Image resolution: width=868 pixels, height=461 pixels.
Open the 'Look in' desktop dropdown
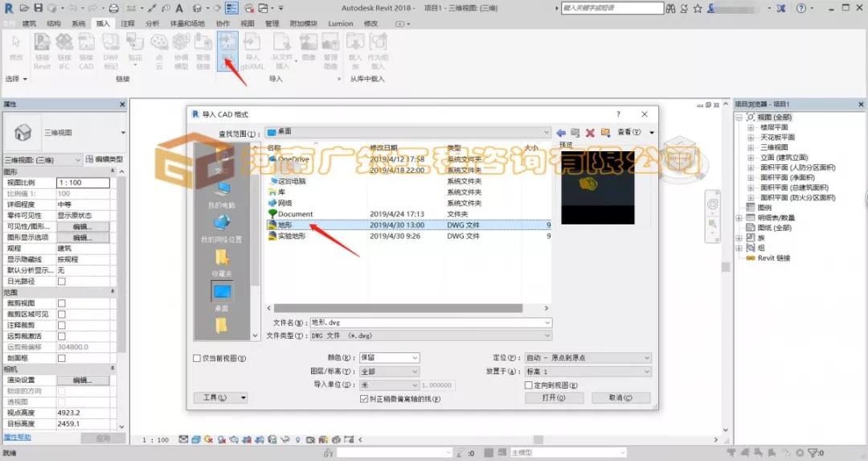[408, 133]
